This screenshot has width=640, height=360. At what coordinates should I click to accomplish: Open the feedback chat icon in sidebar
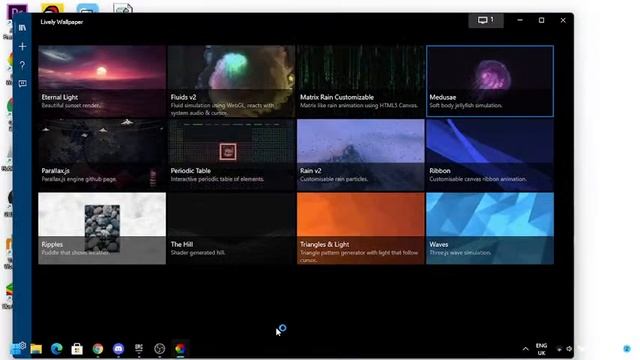click(x=22, y=83)
